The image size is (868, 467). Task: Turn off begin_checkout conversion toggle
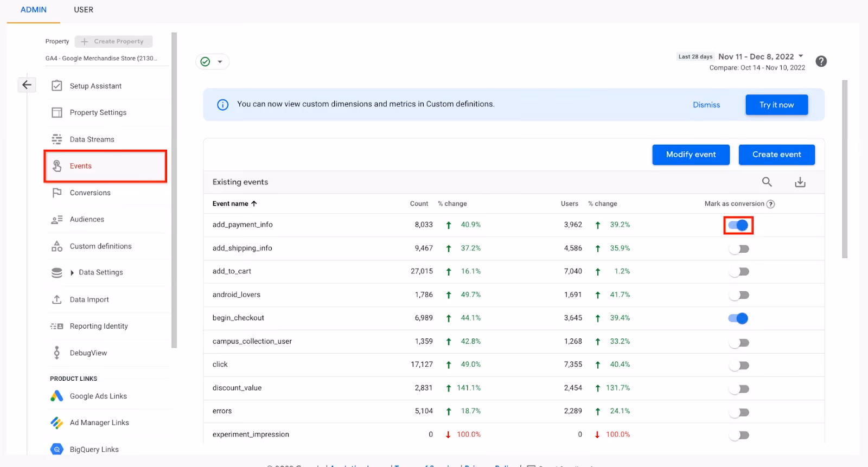pos(738,318)
